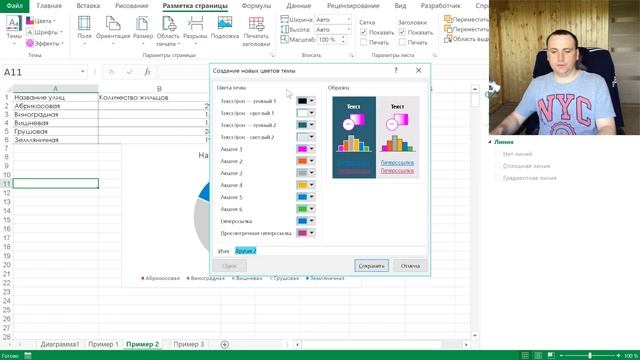The width and height of the screenshot is (640, 360).
Task: Adjust the Scale (Масштаб) 100% stepper
Action: click(343, 40)
